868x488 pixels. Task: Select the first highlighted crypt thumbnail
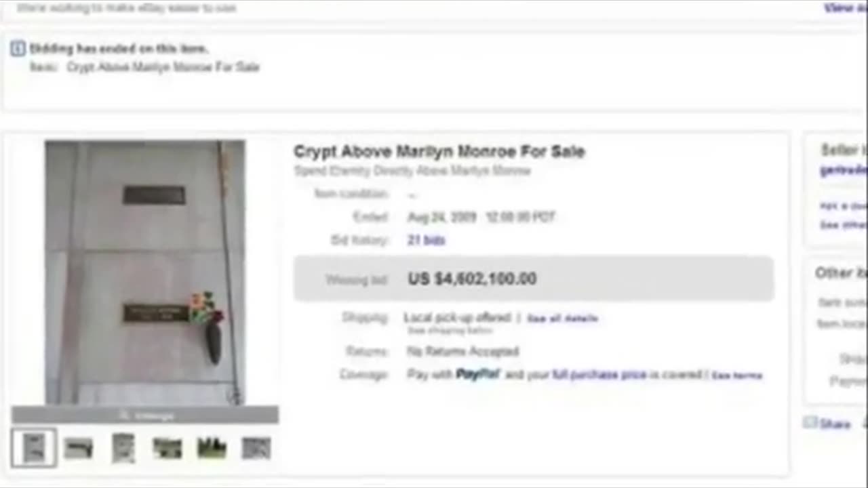33,448
